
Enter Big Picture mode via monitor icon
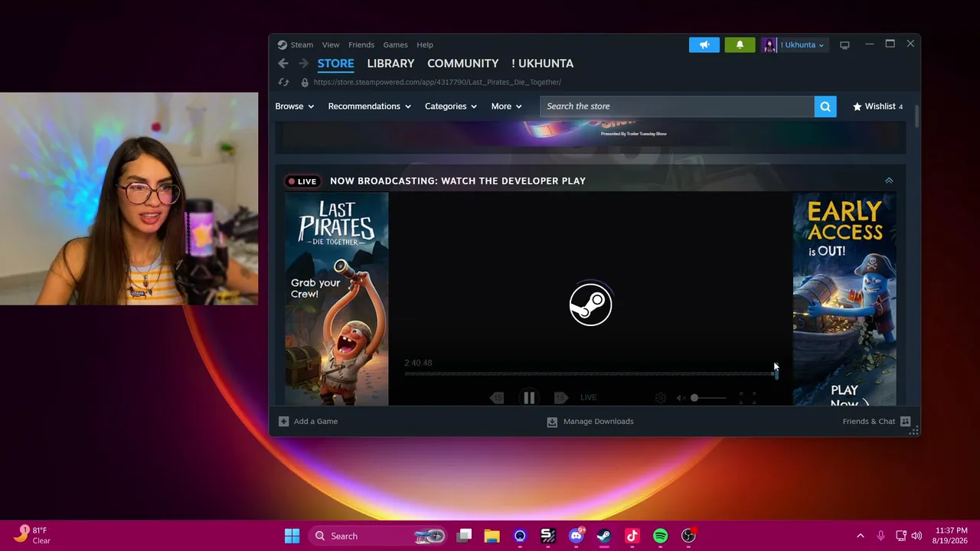844,45
